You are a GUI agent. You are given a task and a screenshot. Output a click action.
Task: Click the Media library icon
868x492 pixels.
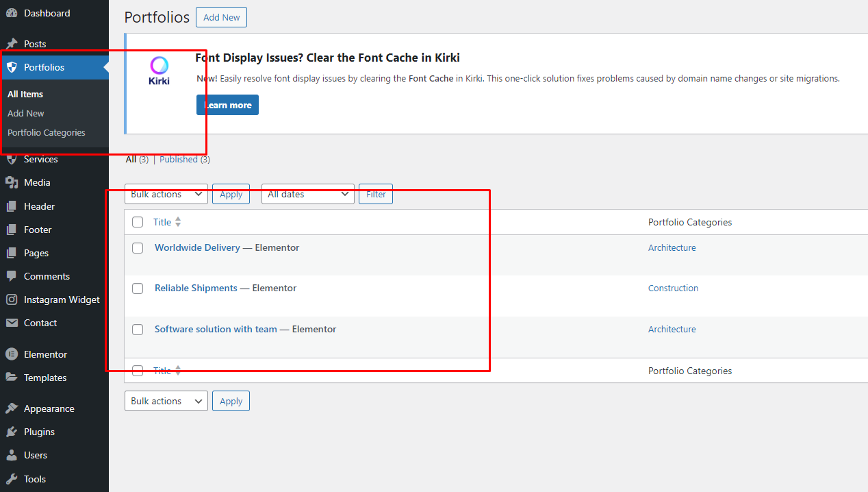click(12, 182)
